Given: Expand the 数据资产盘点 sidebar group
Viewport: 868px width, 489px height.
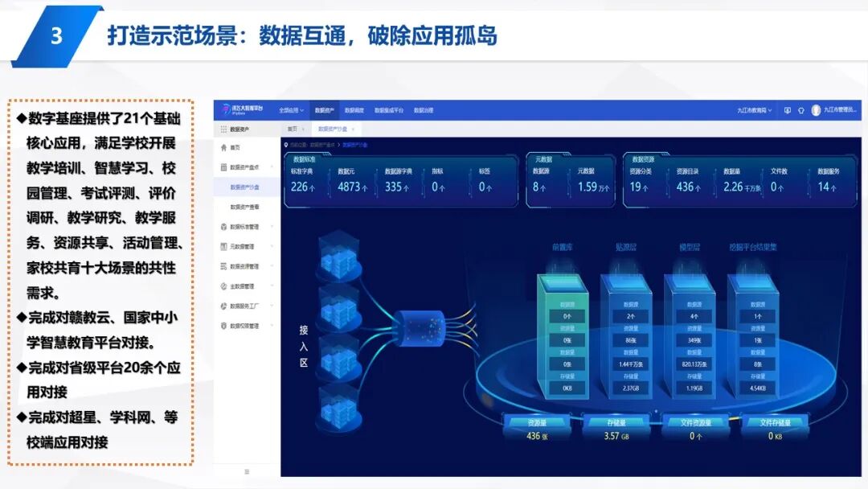Looking at the screenshot, I should pos(244,167).
